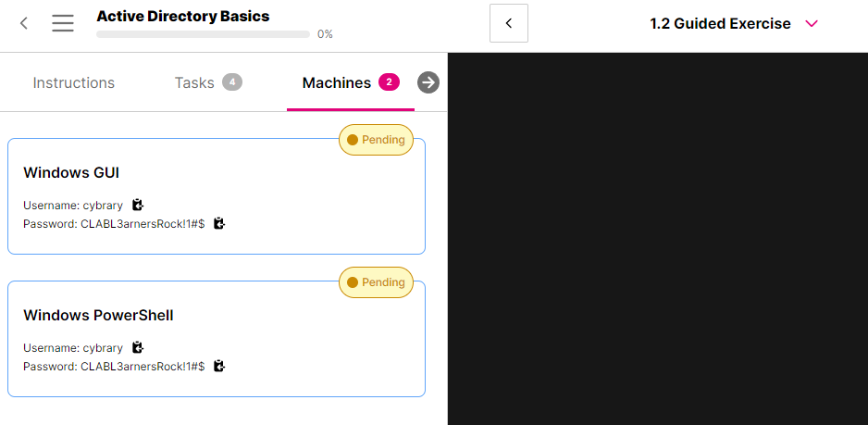The height and width of the screenshot is (425, 868).
Task: Copy the Windows GUI password
Action: (219, 223)
